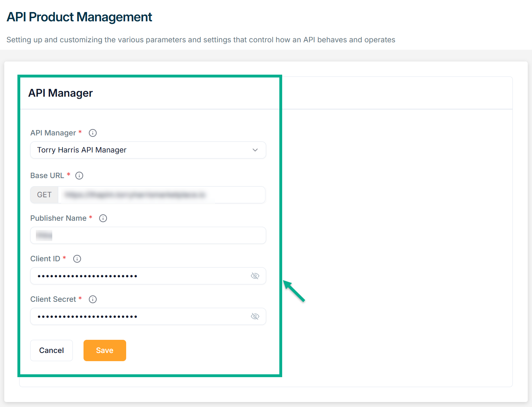Click the Torry Harris API Manager selected value

(x=82, y=150)
